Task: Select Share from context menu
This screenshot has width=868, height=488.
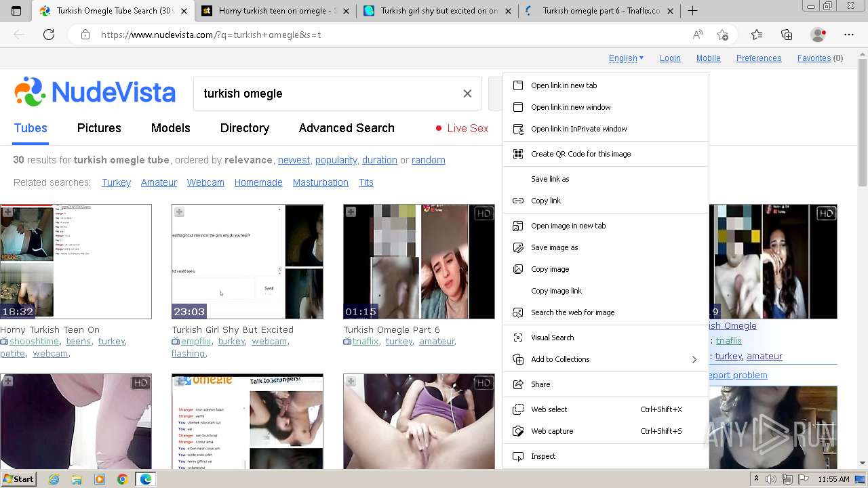Action: point(606,384)
